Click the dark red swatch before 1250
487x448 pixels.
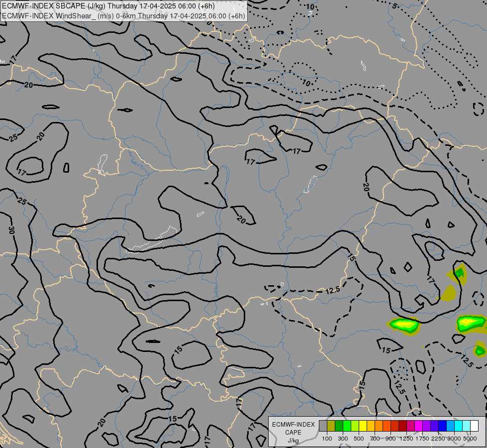[x=402, y=426]
